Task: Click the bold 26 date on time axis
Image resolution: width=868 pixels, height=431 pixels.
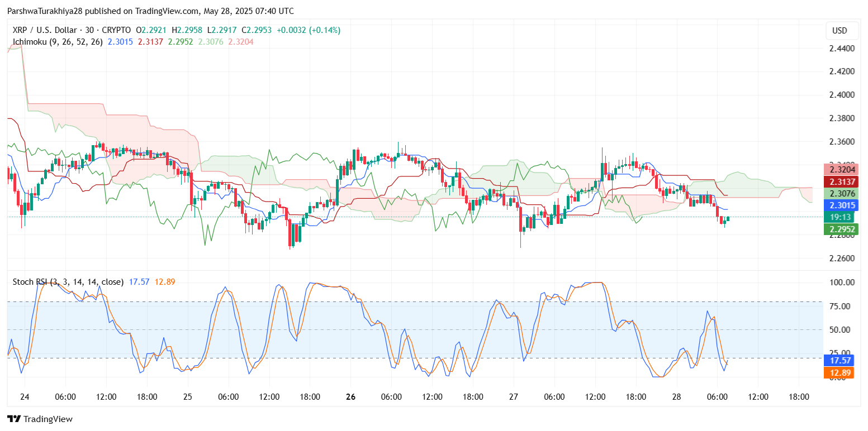Action: coord(350,397)
